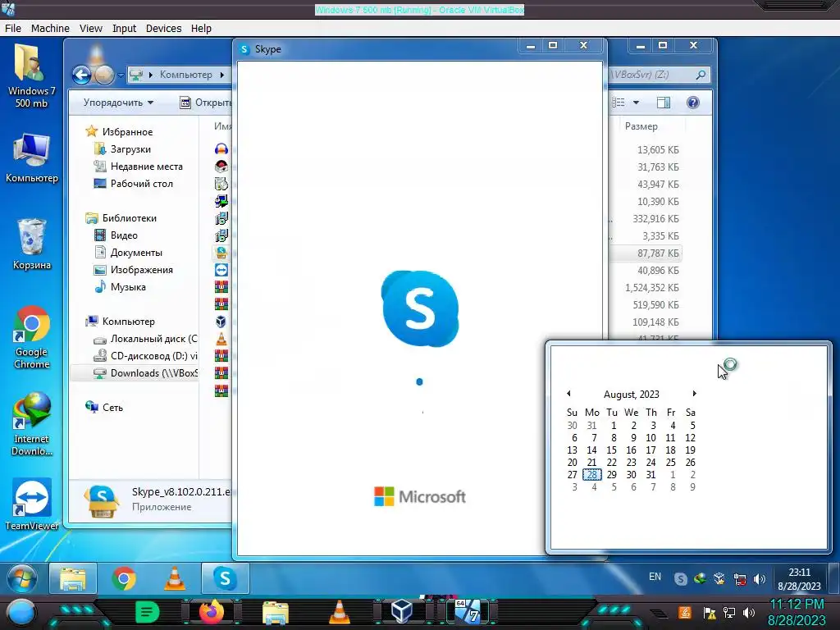Open the Explorer recent pages dropdown arrow
840x630 pixels.
coord(121,75)
